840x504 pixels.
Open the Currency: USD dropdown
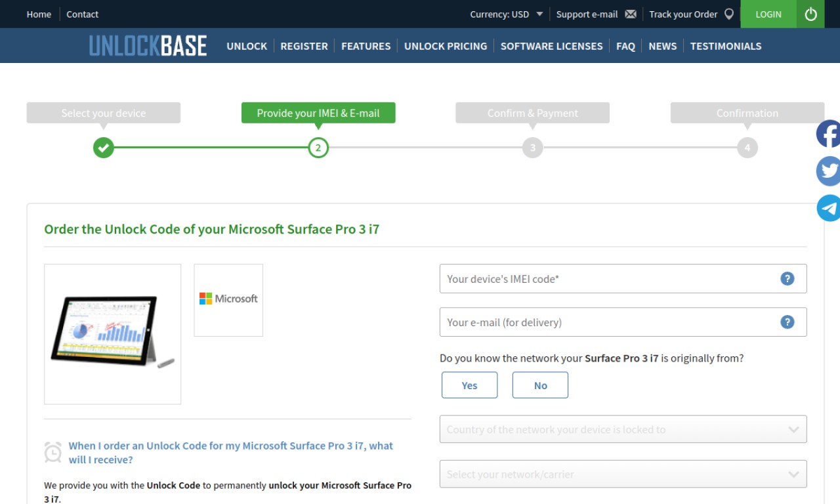[x=507, y=14]
